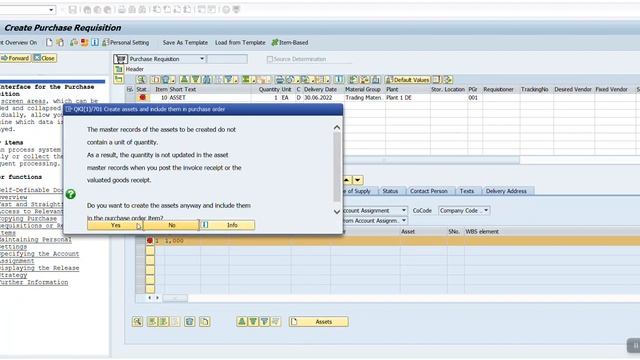Click the select-all icon in item table corner
Image resolution: width=640 pixels, height=360 pixels.
[130, 89]
